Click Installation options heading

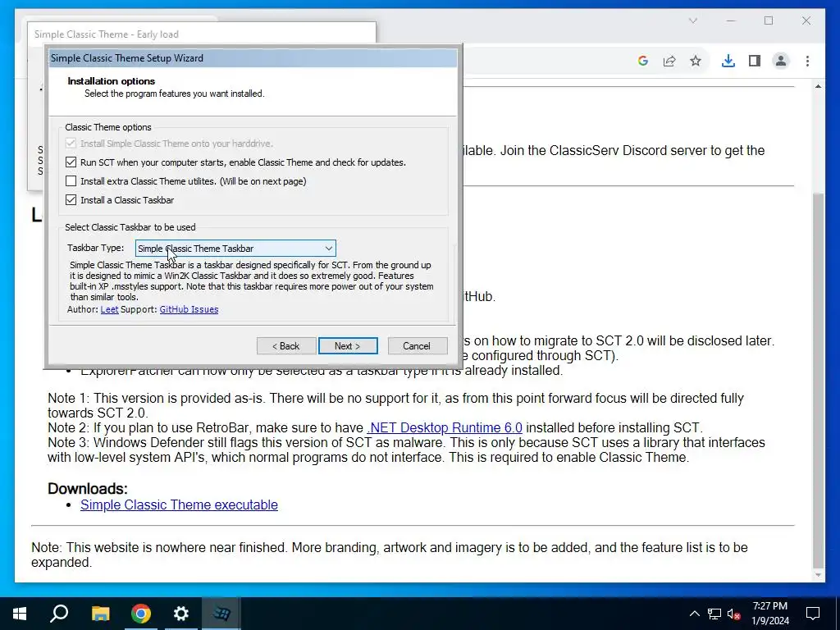click(x=111, y=81)
